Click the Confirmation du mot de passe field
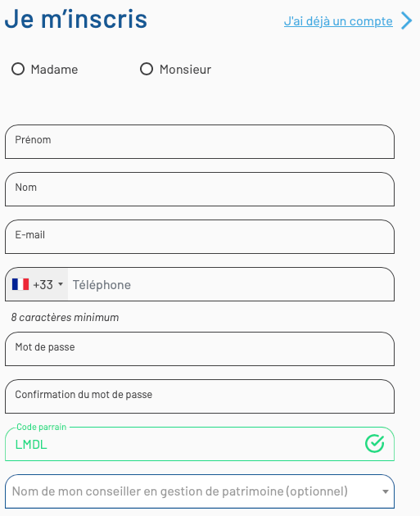Viewport: 420px width, 516px height. click(200, 396)
